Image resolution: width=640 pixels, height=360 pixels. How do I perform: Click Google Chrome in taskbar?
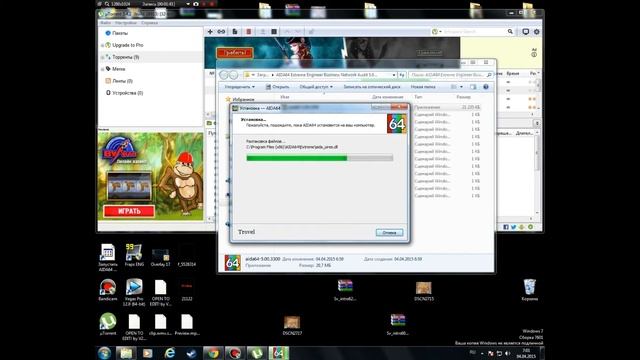[213, 353]
